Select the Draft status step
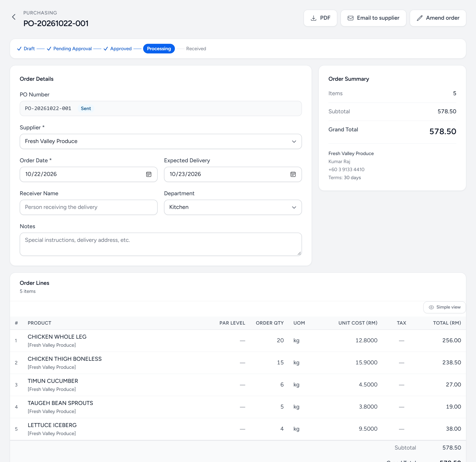476x462 pixels. pos(26,49)
